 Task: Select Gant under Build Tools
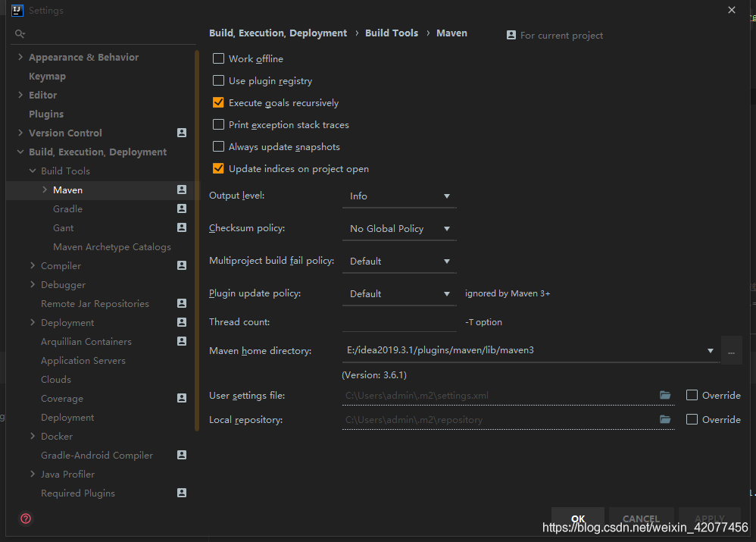click(x=63, y=228)
